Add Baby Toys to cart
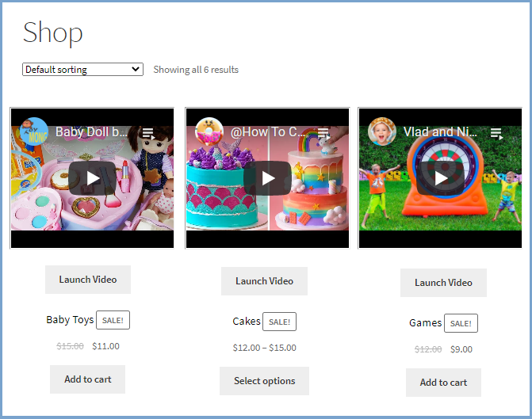532x419 pixels. tap(87, 379)
